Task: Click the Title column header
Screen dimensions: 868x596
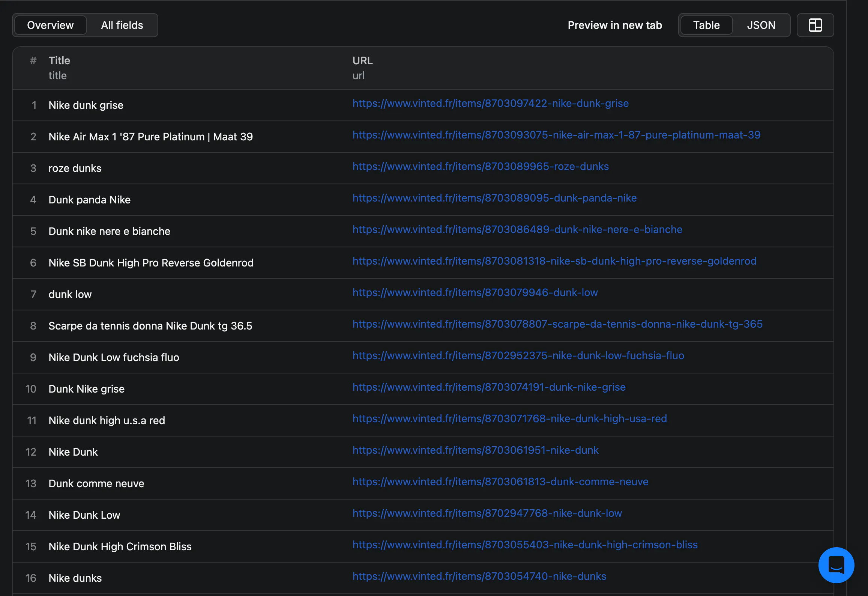Action: click(59, 60)
